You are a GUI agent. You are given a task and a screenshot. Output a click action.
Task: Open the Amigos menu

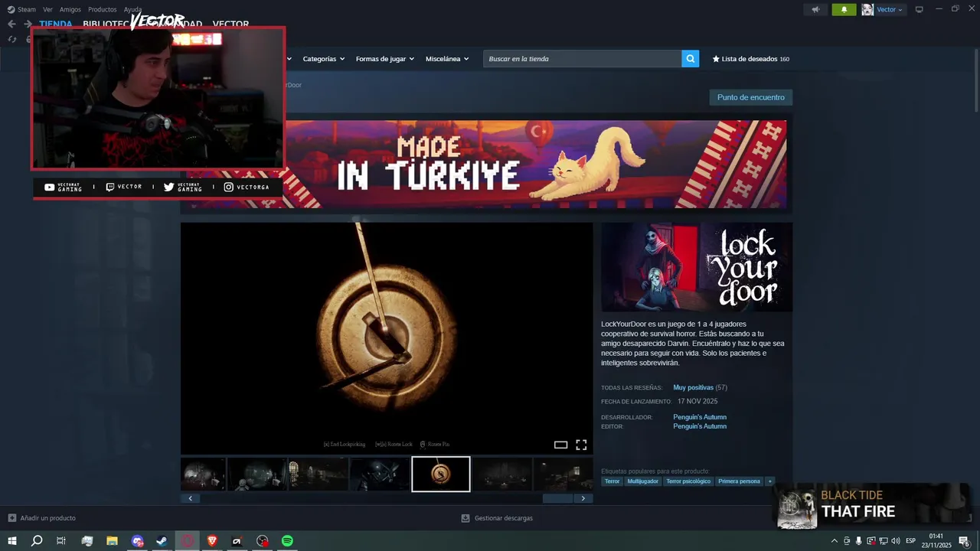tap(70, 10)
